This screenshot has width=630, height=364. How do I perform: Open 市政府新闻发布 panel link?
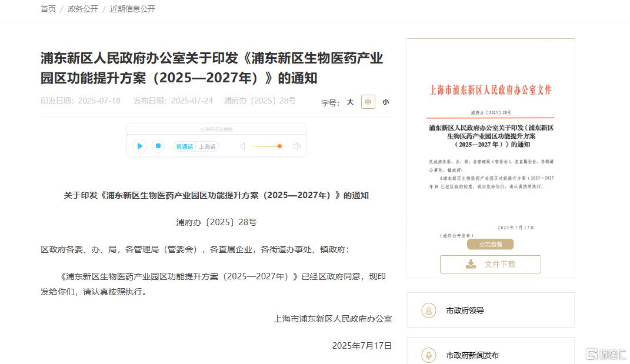click(x=491, y=350)
